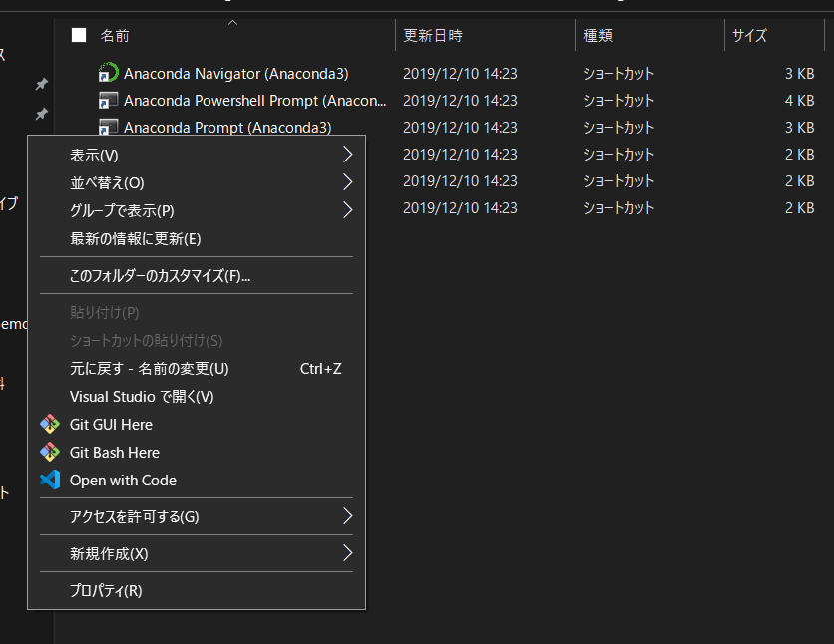Open 新規作成(X) entry
This screenshot has height=644, width=834.
(197, 553)
